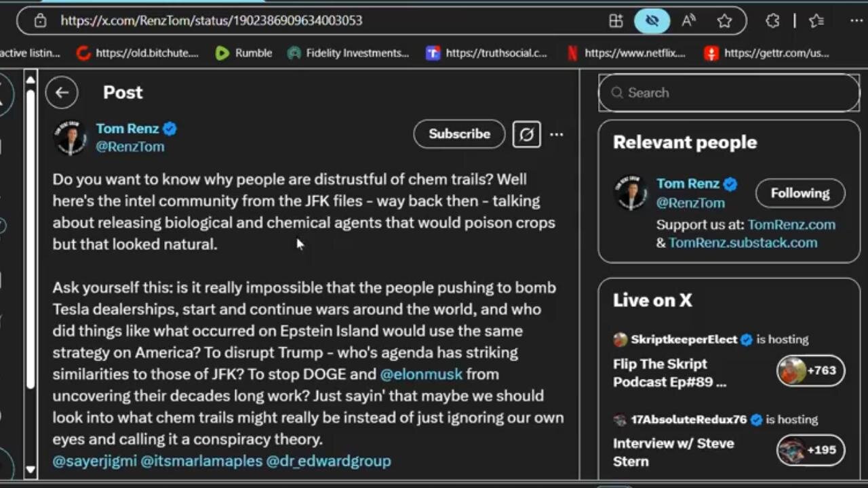Open Interview w/ Steve Stern space
This screenshot has width=868, height=488.
[673, 452]
